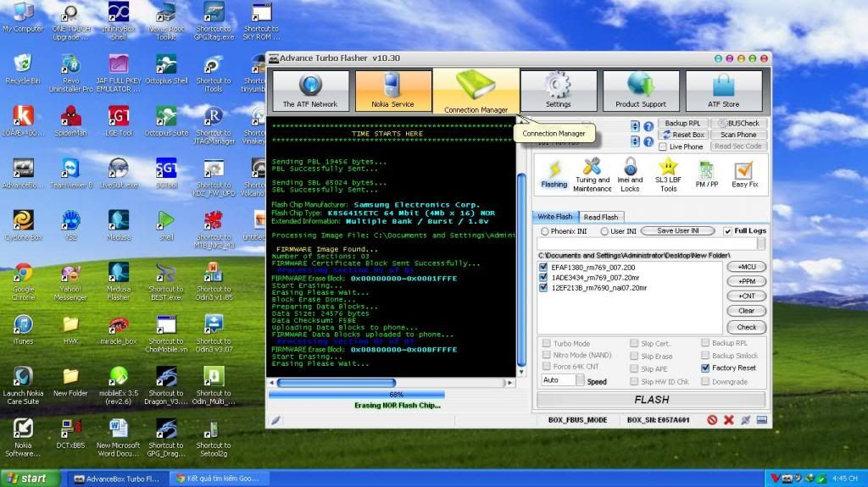The height and width of the screenshot is (487, 868).
Task: Uncheck the EFAF1380_rm769_007.200 file checkbox
Action: [543, 268]
